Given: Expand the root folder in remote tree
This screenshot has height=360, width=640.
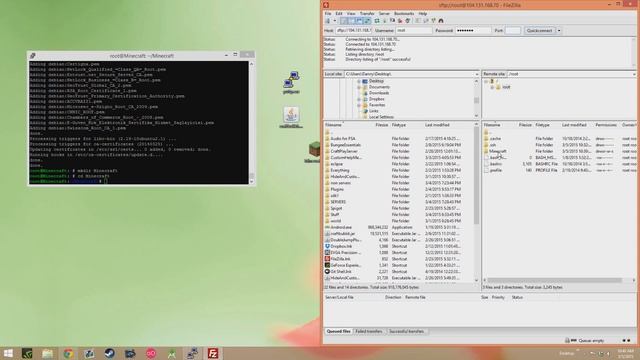Looking at the screenshot, I should (492, 87).
